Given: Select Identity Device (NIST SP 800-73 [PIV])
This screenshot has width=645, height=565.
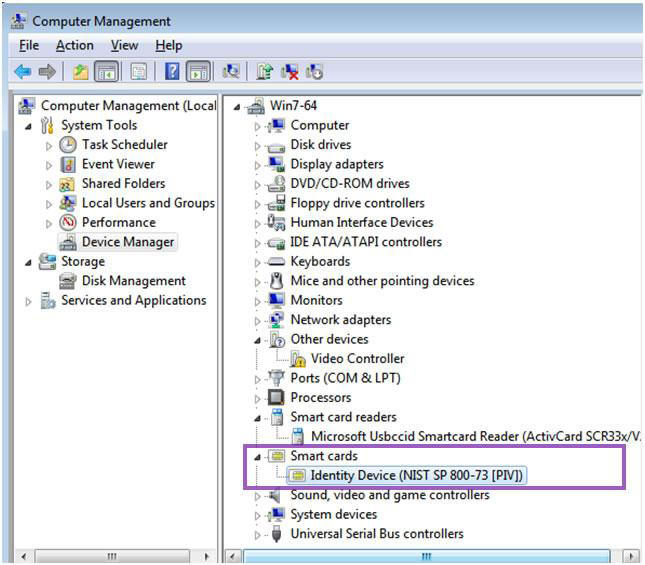Looking at the screenshot, I should tap(417, 475).
